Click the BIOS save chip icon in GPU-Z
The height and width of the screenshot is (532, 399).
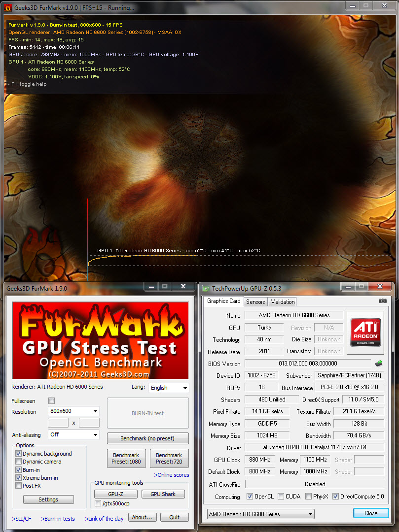(x=379, y=364)
